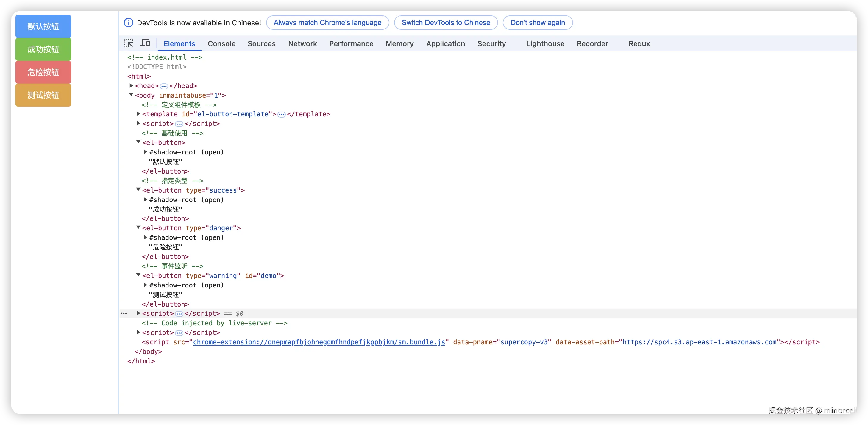Click the data-asset-path amazonaws URL value
This screenshot has height=425, width=868.
[x=699, y=342]
